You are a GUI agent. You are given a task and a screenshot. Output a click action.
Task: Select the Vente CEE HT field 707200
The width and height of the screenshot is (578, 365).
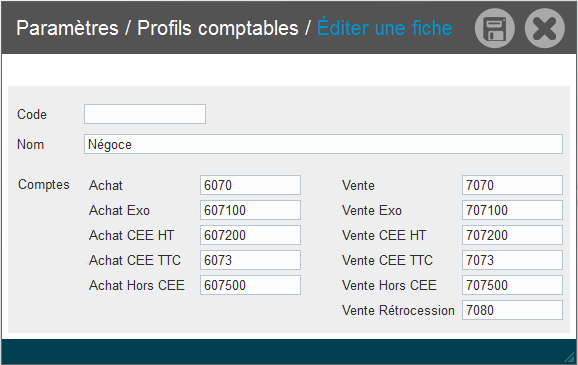pos(512,235)
